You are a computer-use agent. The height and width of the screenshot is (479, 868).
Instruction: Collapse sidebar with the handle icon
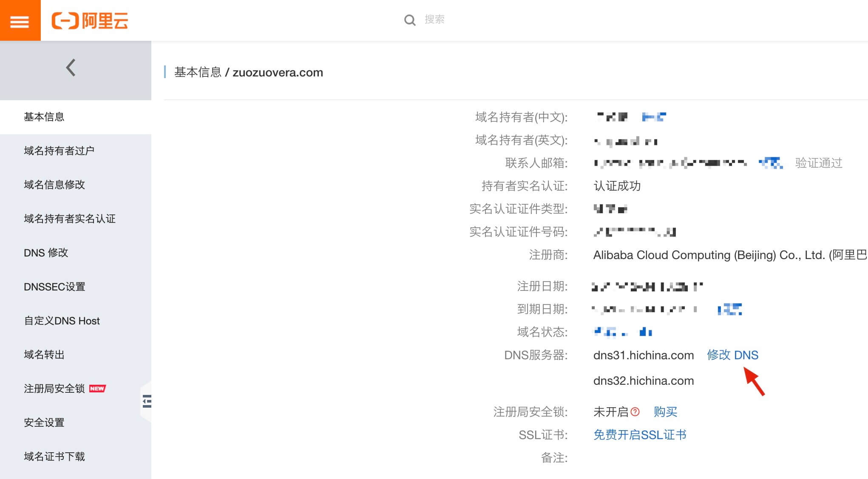147,401
